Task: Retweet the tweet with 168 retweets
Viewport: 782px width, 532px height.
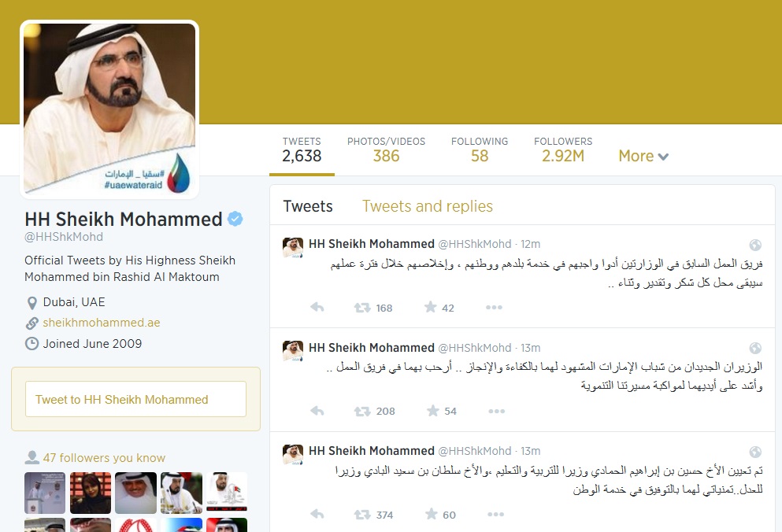Action: coord(362,308)
